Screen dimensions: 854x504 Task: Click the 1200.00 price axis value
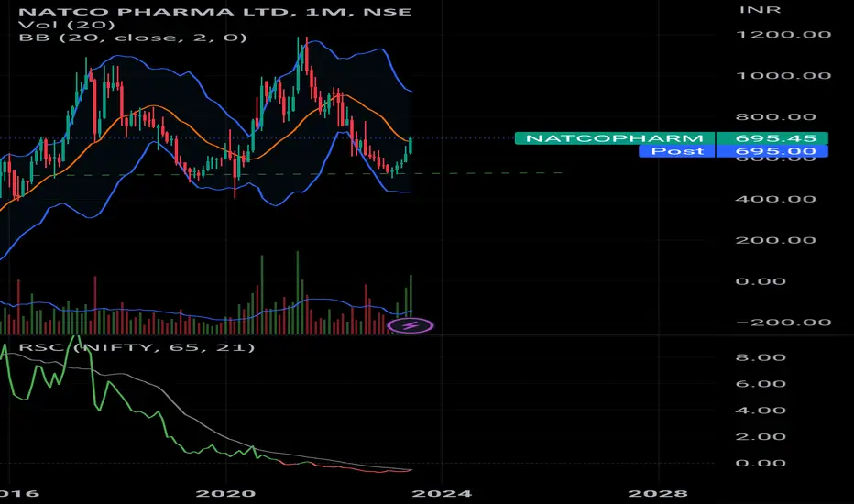(783, 34)
